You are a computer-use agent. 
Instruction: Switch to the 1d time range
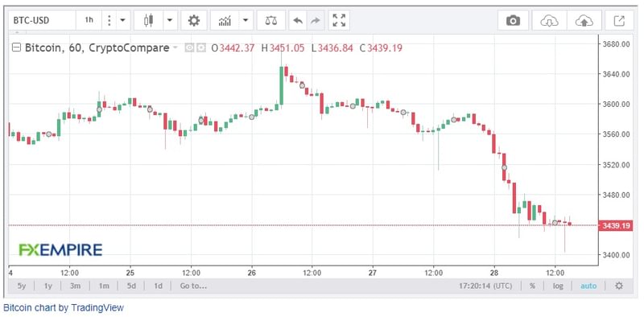point(158,286)
